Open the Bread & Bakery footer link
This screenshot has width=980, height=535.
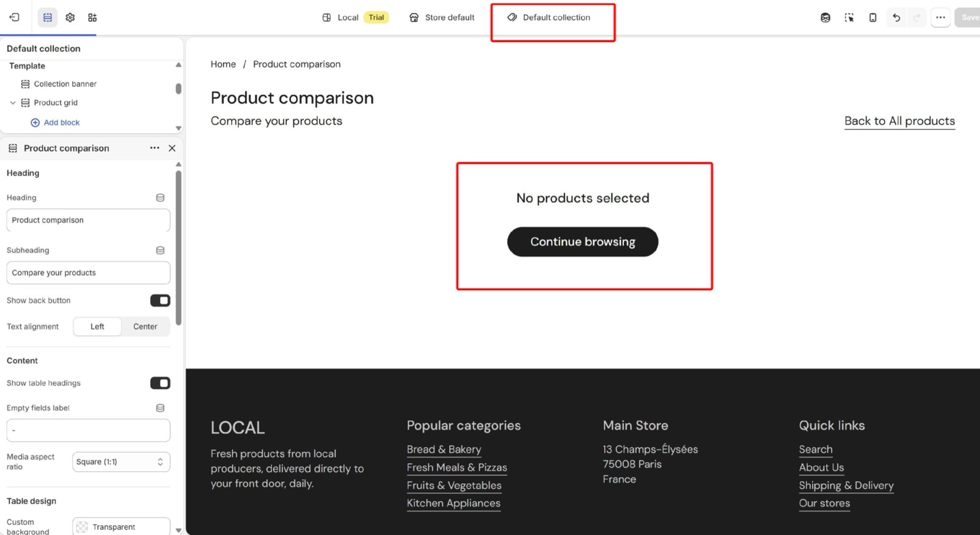(443, 450)
